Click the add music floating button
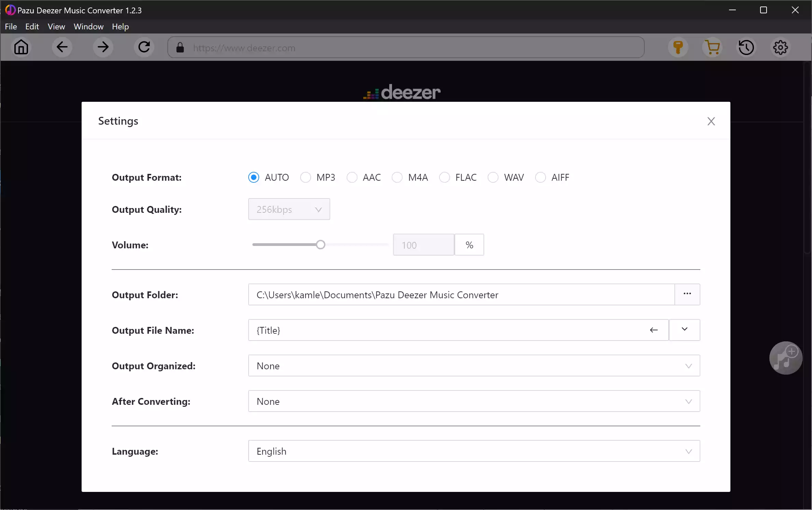The width and height of the screenshot is (812, 510). tap(786, 358)
